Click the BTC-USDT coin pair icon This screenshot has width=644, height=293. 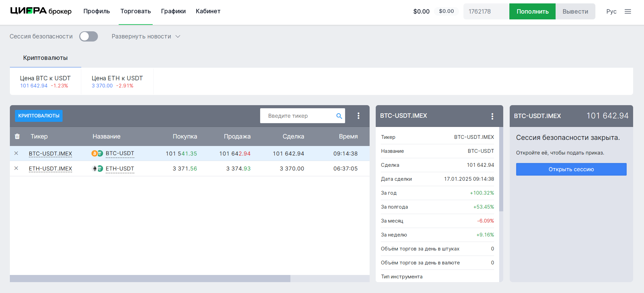tap(97, 153)
